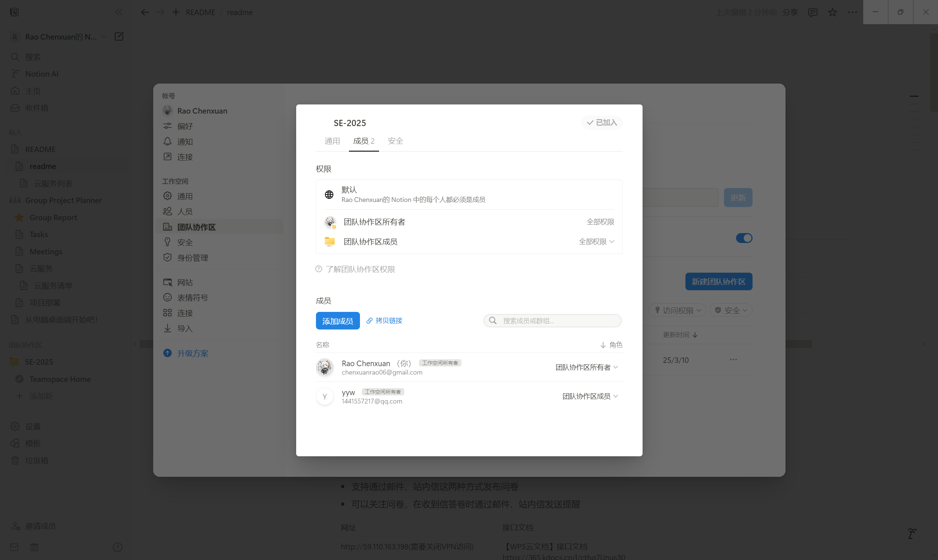The width and height of the screenshot is (938, 560).
Task: Open yyw's 团队协作区成员 role dropdown
Action: pos(590,396)
